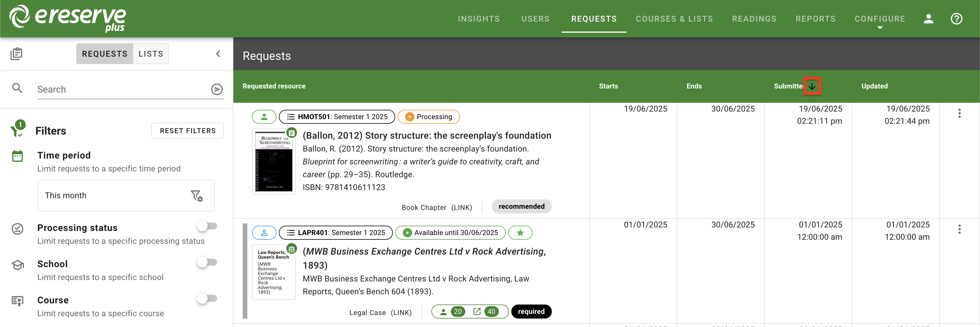980x327 pixels.
Task: Click the search submit arrow icon
Action: (216, 89)
